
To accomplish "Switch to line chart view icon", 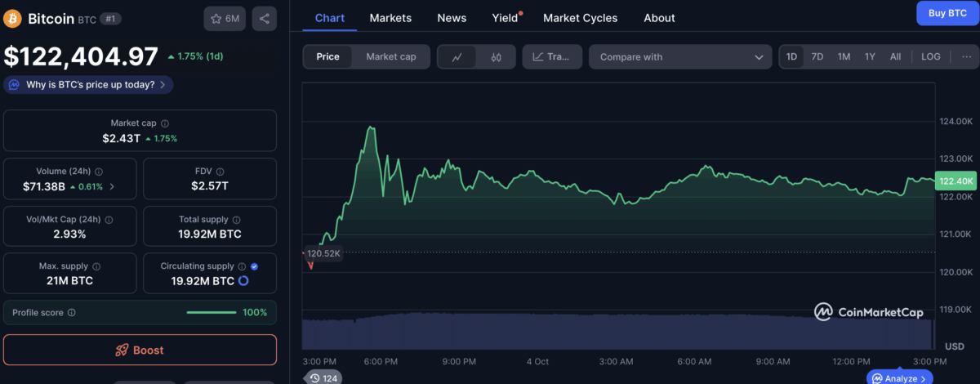I will click(x=457, y=57).
